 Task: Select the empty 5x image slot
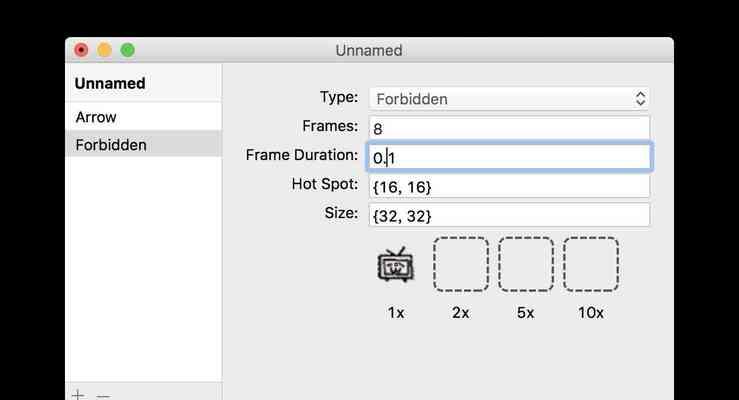[526, 264]
